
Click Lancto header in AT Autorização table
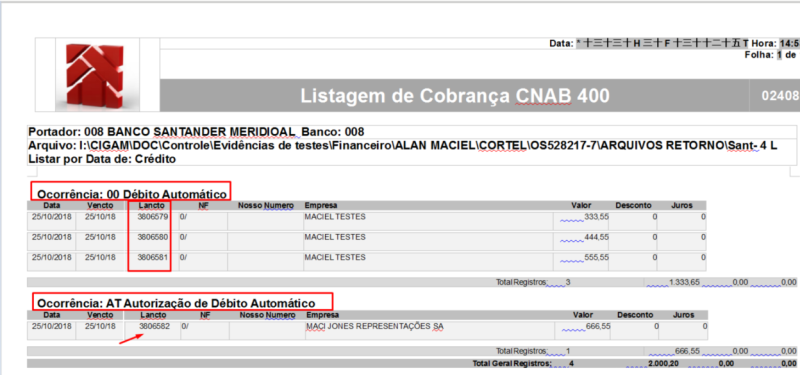click(x=154, y=315)
